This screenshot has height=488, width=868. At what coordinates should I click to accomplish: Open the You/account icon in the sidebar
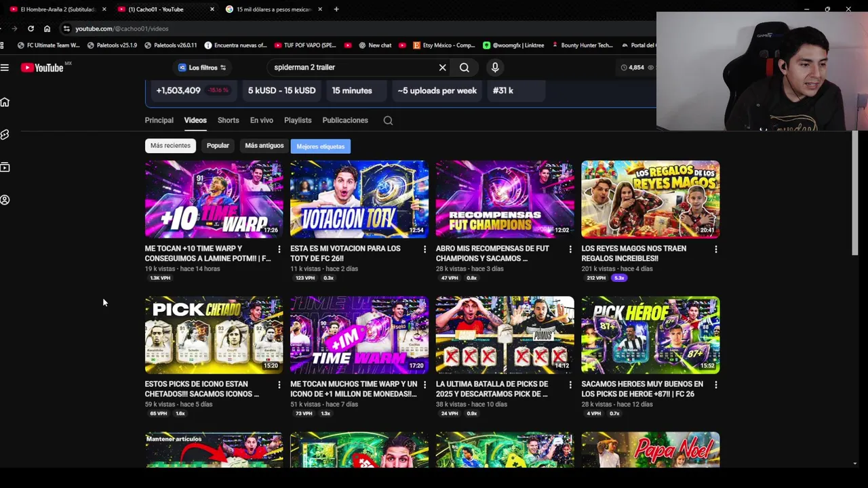tap(5, 200)
